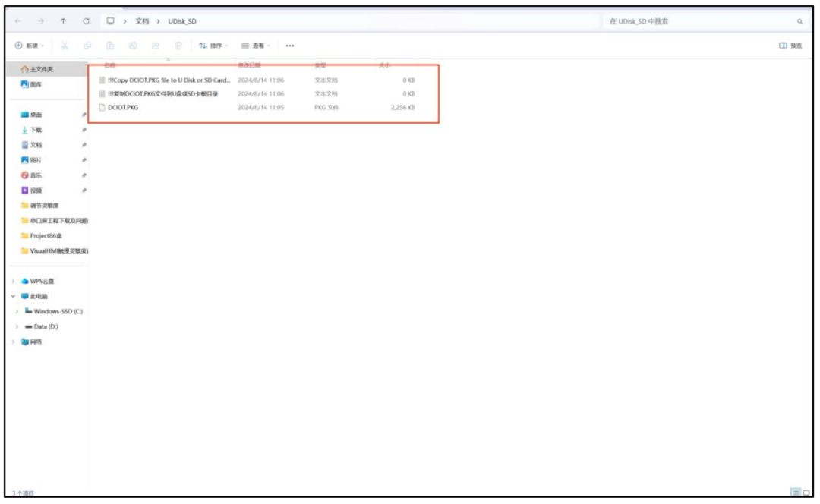Click the pin icon beside 图片
Image resolution: width=820 pixels, height=504 pixels.
(84, 160)
